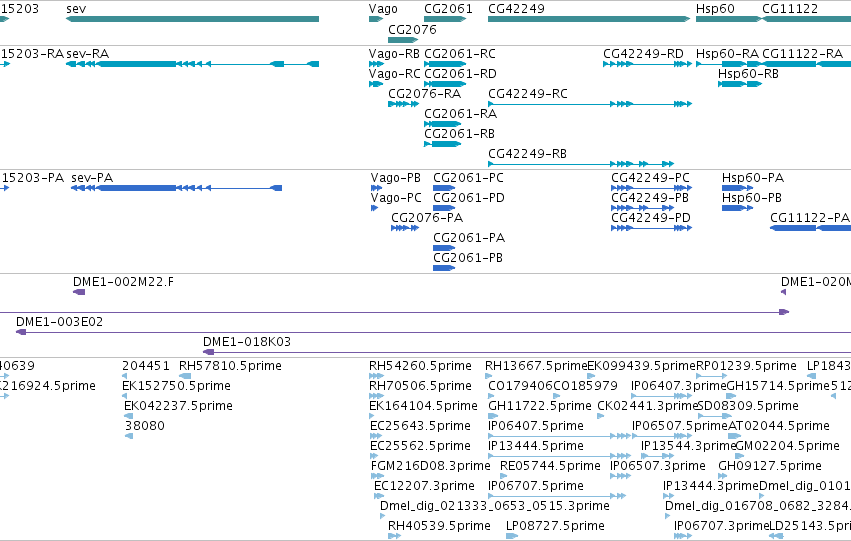Select the CG11122-RA transcript label

coord(802,54)
